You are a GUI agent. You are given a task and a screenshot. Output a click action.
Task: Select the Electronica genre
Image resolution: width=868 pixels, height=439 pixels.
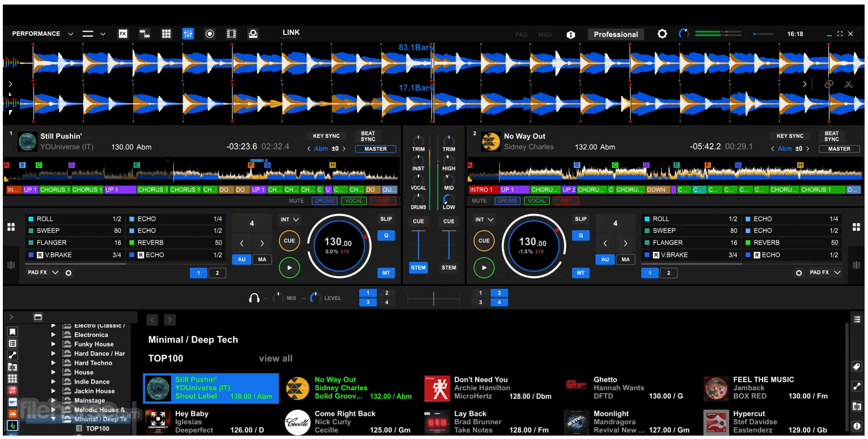(x=91, y=335)
